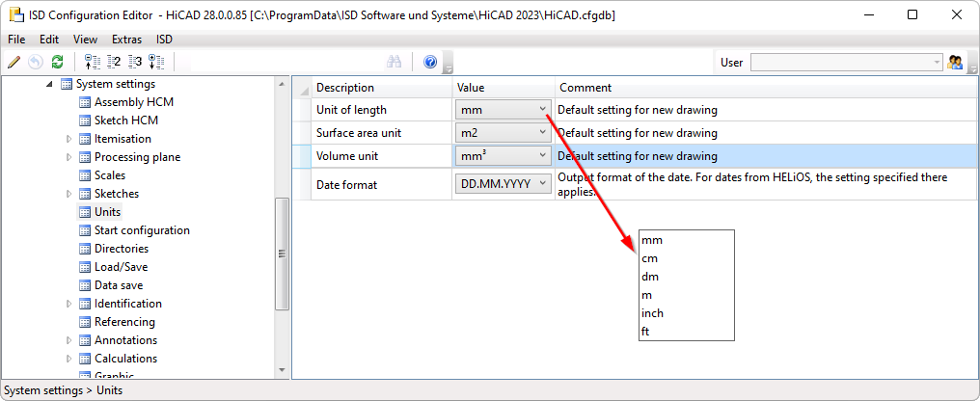
Task: Open the Unit of length dropdown
Action: point(504,110)
